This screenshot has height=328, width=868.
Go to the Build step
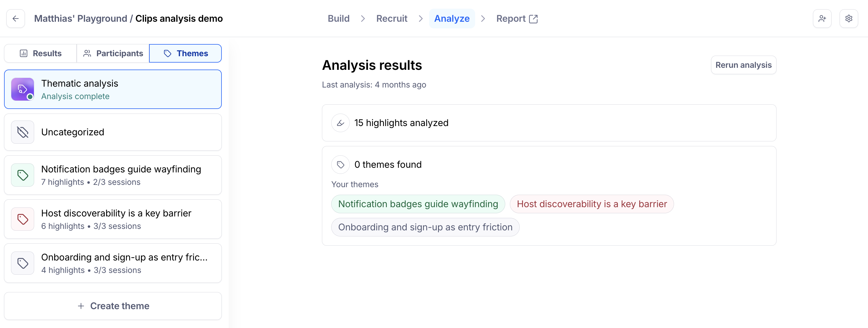coord(339,19)
